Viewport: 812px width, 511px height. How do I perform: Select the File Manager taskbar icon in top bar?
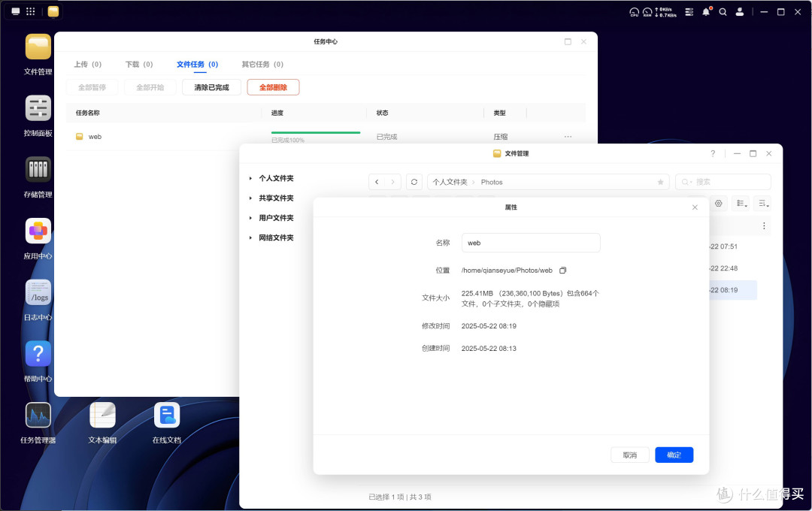53,11
